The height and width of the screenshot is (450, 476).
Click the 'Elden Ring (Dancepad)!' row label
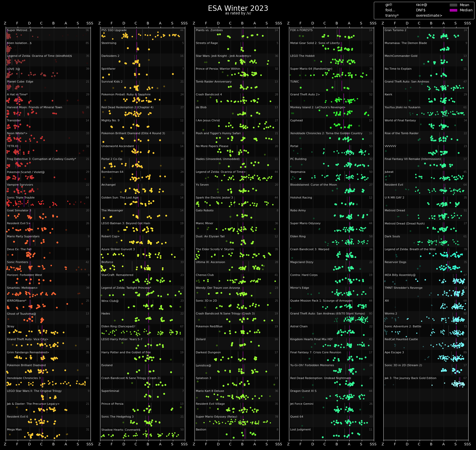point(118,327)
